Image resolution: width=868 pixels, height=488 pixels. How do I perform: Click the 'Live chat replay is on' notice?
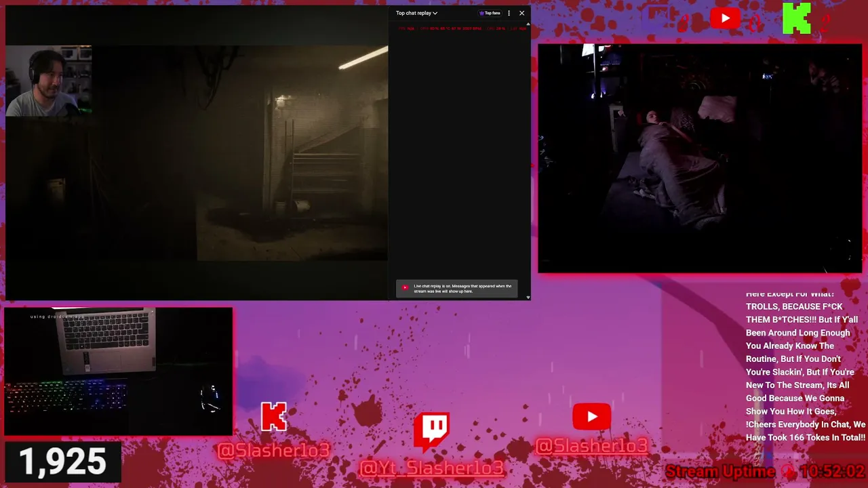tap(457, 289)
